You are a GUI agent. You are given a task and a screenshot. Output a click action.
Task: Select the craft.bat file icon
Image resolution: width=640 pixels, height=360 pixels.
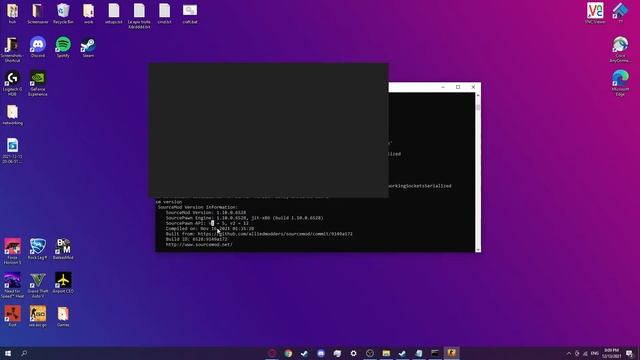click(x=190, y=13)
